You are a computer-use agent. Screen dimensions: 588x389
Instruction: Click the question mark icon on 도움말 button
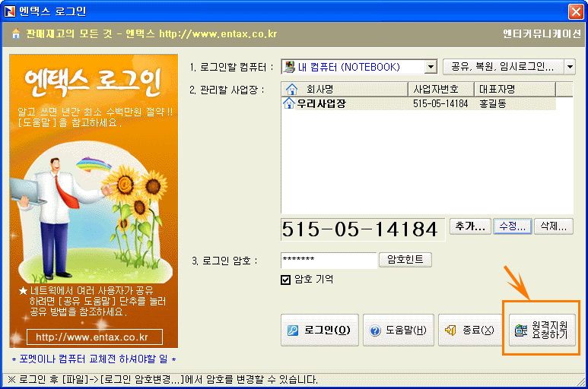374,330
